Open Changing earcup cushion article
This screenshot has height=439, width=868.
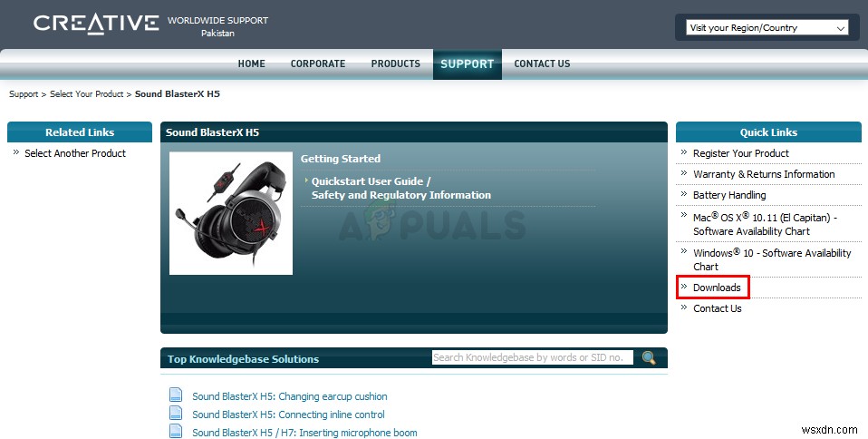pyautogui.click(x=290, y=396)
